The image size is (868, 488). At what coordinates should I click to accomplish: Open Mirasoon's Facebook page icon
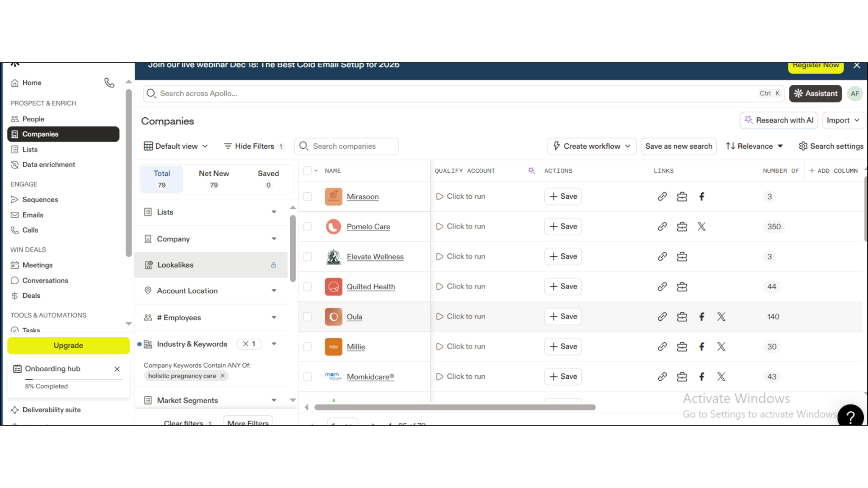click(x=701, y=197)
